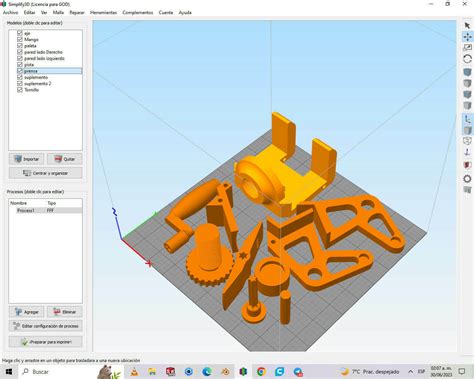Open Blender from the taskbar
Viewport: 474px width, 379px height.
pyautogui.click(x=225, y=371)
